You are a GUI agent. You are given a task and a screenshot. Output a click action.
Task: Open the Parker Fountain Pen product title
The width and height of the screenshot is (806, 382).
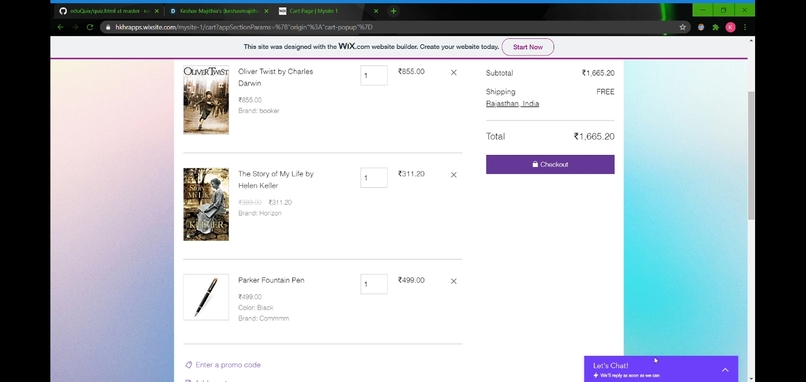(271, 280)
